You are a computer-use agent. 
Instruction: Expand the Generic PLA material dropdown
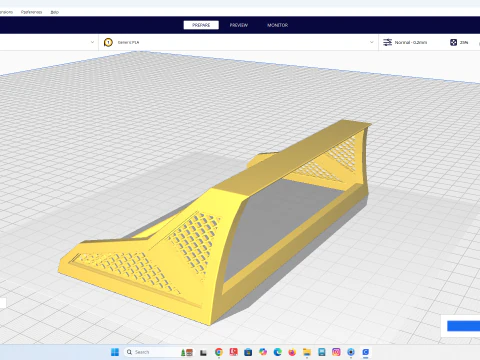(372, 42)
